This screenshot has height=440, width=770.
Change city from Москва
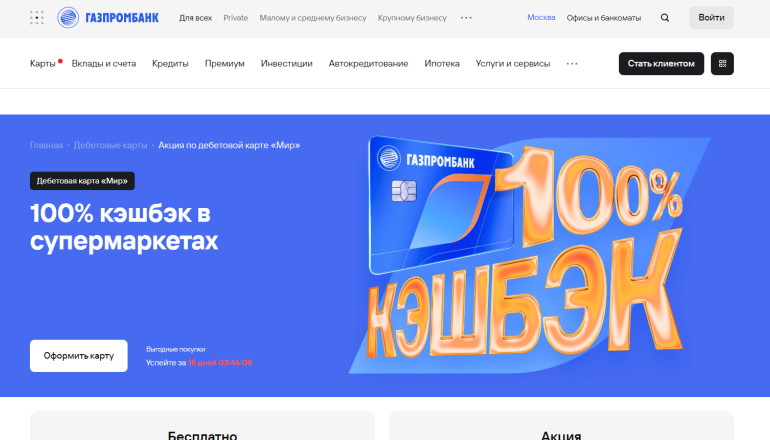point(541,17)
